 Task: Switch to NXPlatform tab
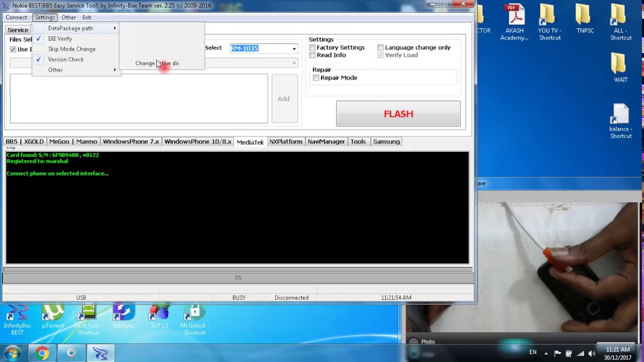tap(285, 142)
